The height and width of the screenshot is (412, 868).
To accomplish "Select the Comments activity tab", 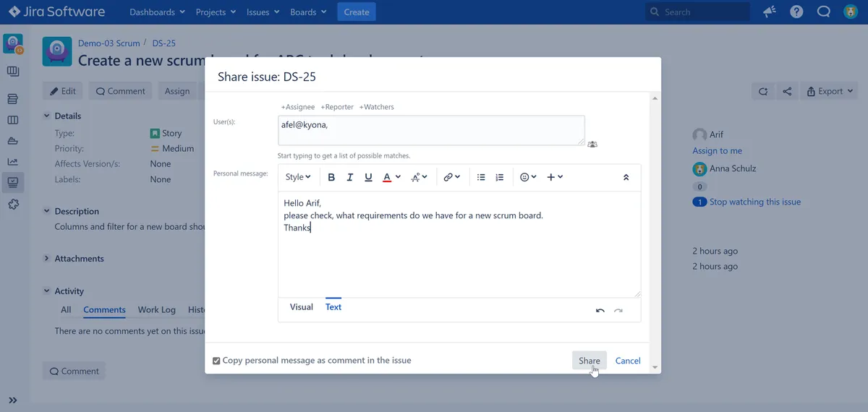I will click(x=104, y=309).
